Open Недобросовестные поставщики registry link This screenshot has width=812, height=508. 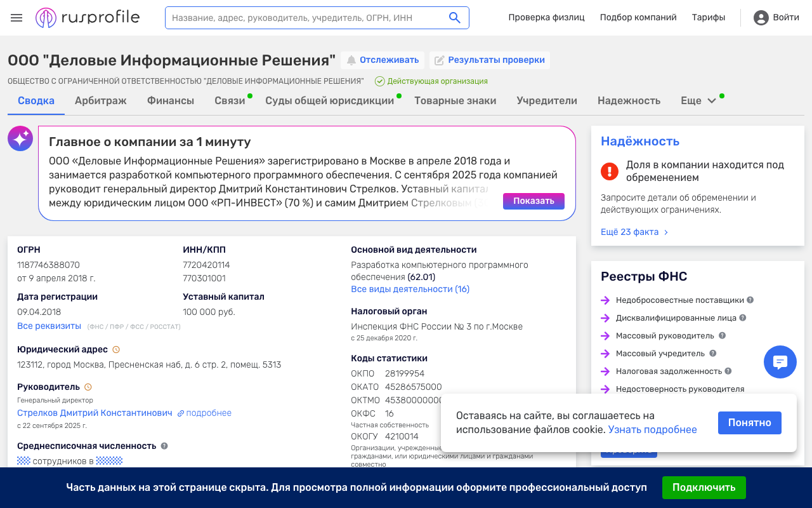pos(679,300)
